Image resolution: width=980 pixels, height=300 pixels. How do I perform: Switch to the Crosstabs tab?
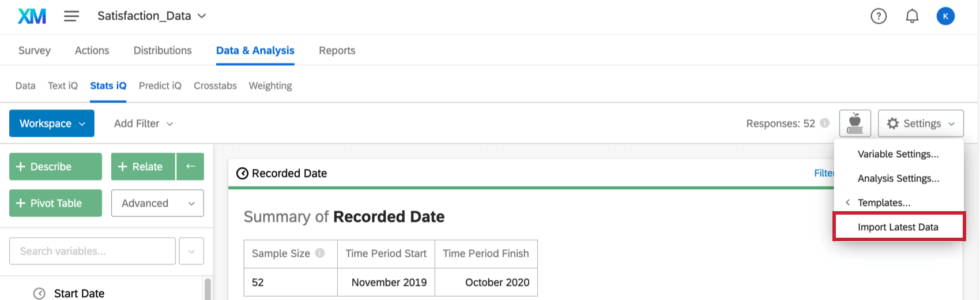point(215,86)
